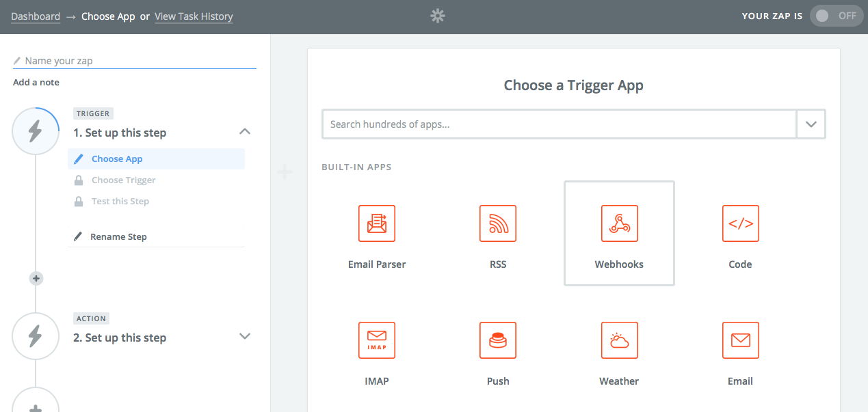Image resolution: width=868 pixels, height=412 pixels.
Task: Click the TRIGGER label badge
Action: point(92,113)
